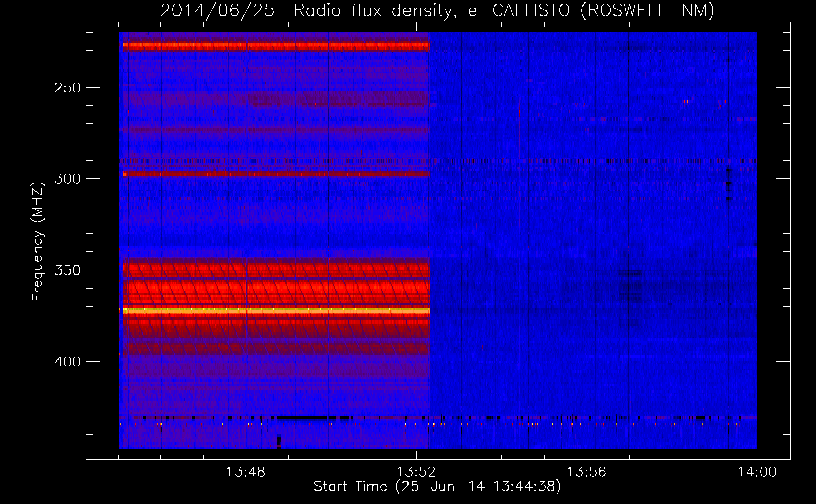Click the bright yellow emission band near 372 MHz
The image size is (816, 504).
pyautogui.click(x=276, y=311)
